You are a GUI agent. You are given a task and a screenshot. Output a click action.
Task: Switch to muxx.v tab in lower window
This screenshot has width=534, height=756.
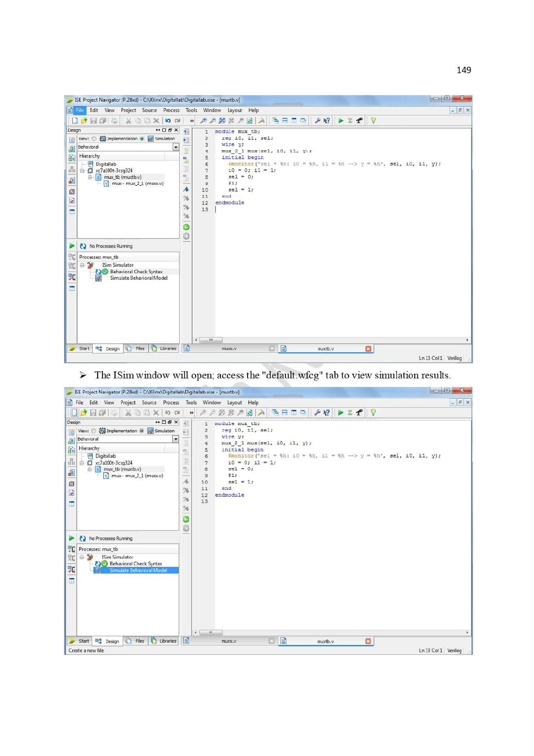(x=229, y=641)
